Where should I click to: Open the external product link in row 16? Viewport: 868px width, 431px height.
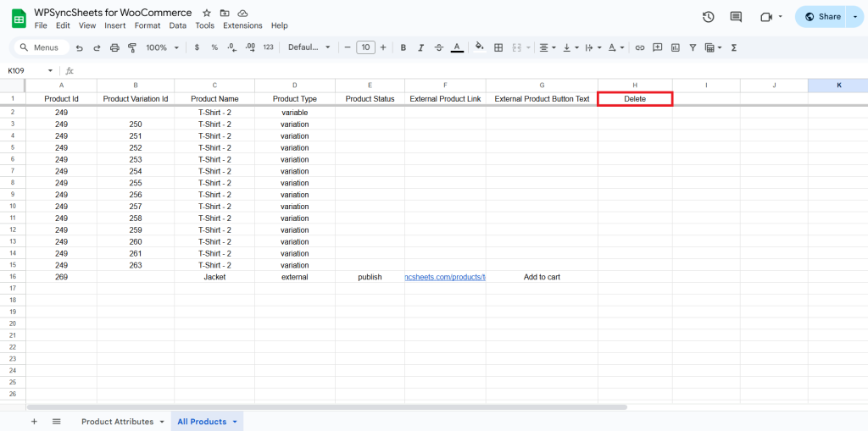point(446,277)
